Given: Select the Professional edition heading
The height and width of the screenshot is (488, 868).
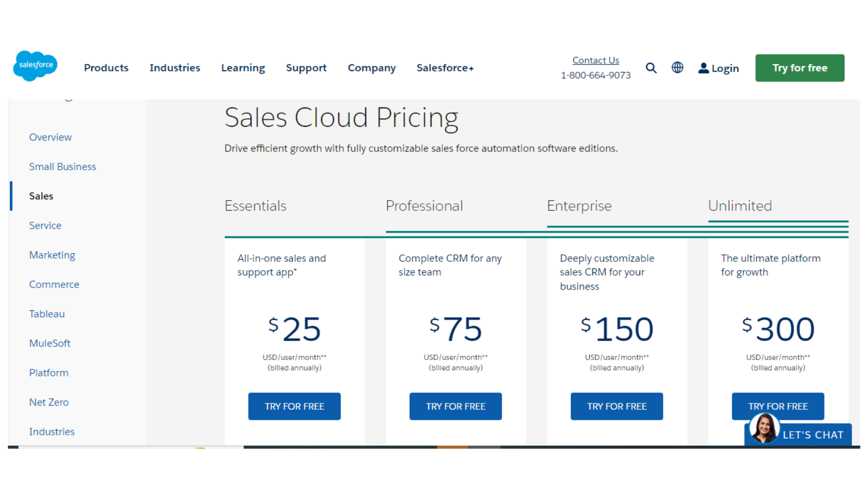Looking at the screenshot, I should point(424,206).
